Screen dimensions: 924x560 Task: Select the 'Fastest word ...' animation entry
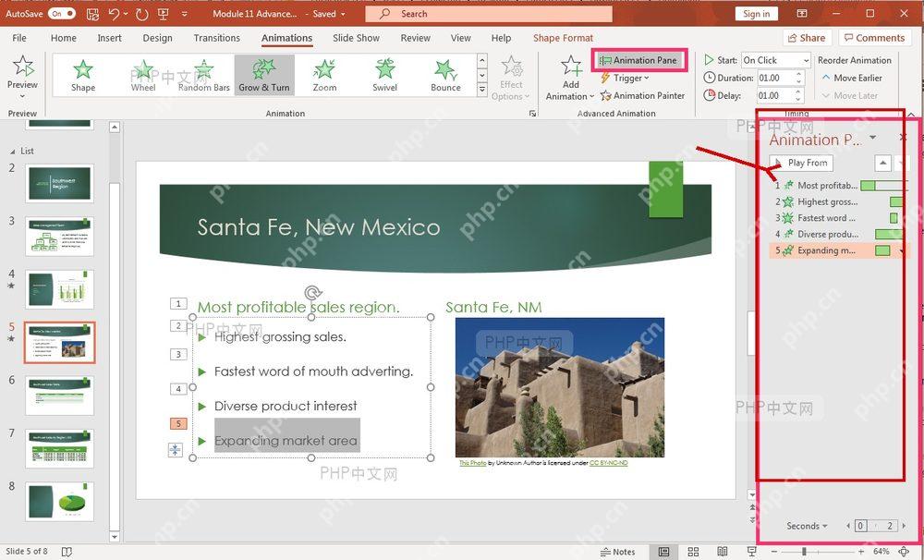(840, 218)
